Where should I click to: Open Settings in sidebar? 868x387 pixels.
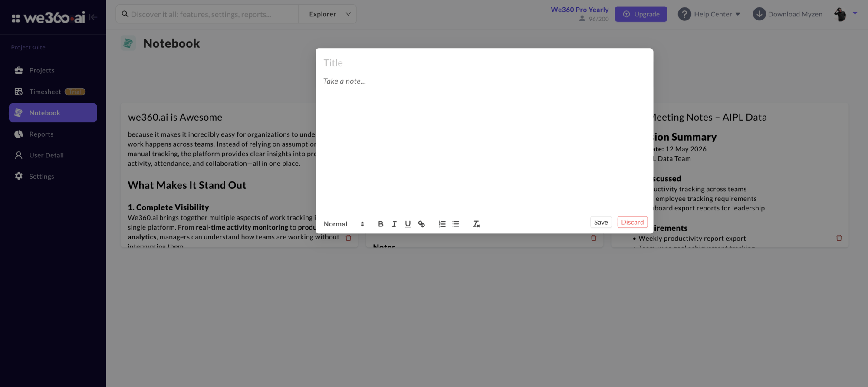[x=53, y=176]
